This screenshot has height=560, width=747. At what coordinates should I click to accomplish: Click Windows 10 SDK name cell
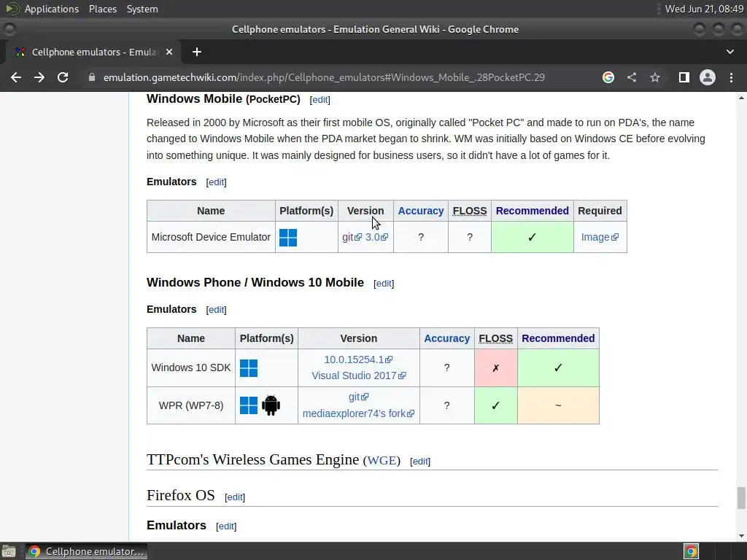coord(191,368)
